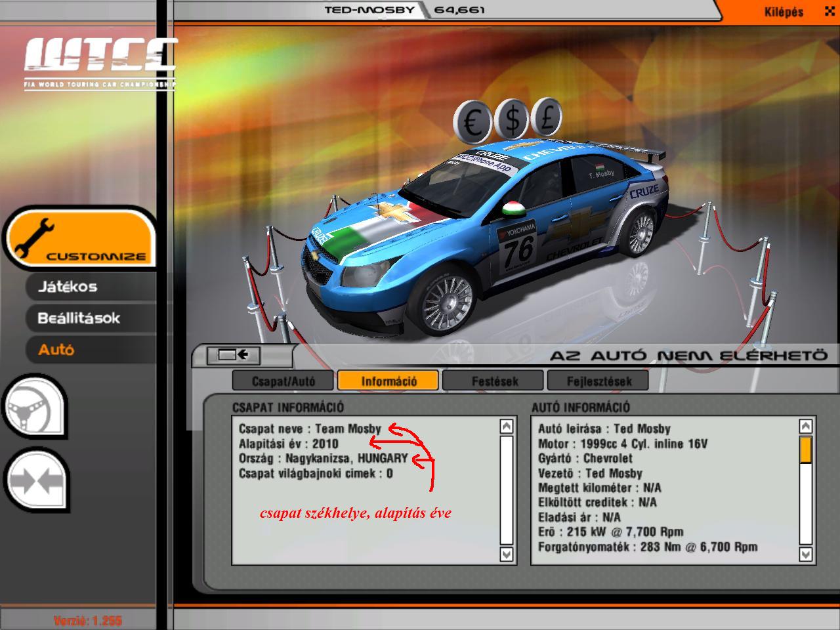Image resolution: width=840 pixels, height=630 pixels.
Task: Select the 'Erő : 215 kW @ 7,700 Rpm' line
Action: coord(610,532)
